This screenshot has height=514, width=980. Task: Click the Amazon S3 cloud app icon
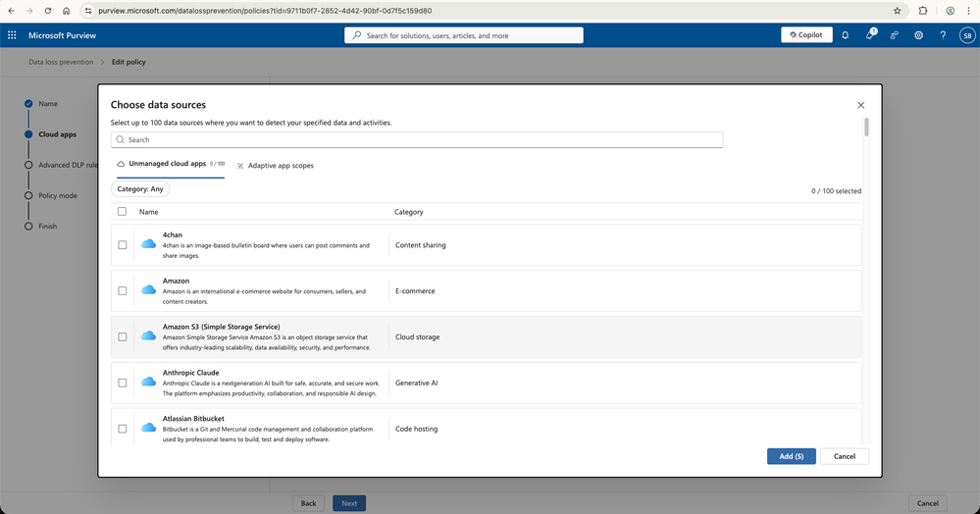(148, 336)
